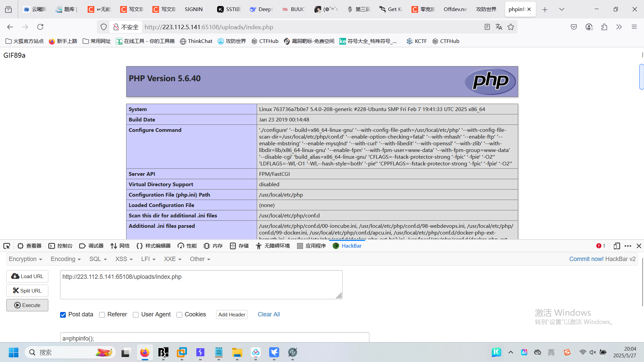This screenshot has width=644, height=362.
Task: Click the post data field with a=phpinfo();
Action: pyautogui.click(x=215, y=338)
